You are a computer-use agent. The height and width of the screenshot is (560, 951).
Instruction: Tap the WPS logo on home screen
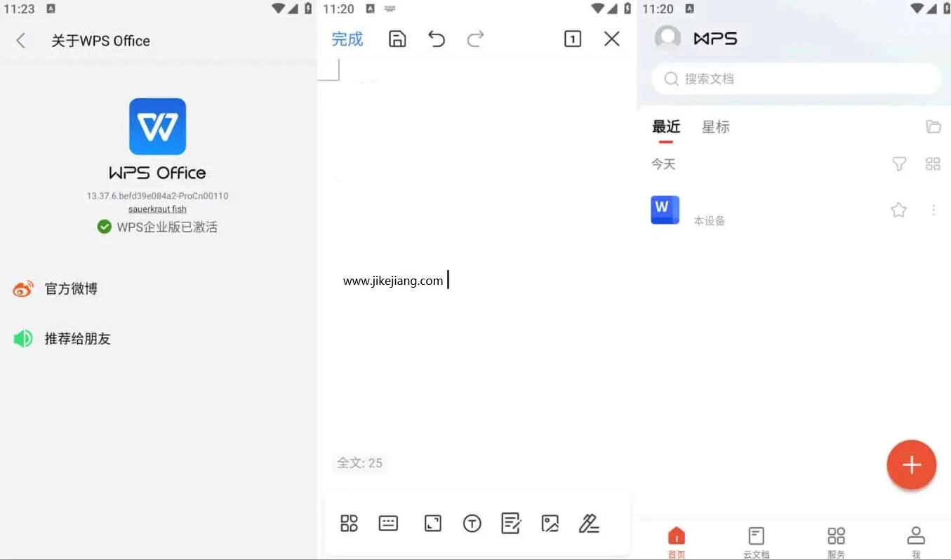pos(715,39)
